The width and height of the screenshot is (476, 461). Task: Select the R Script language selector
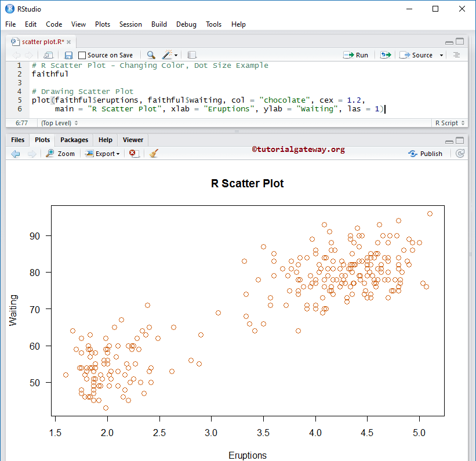click(x=446, y=123)
